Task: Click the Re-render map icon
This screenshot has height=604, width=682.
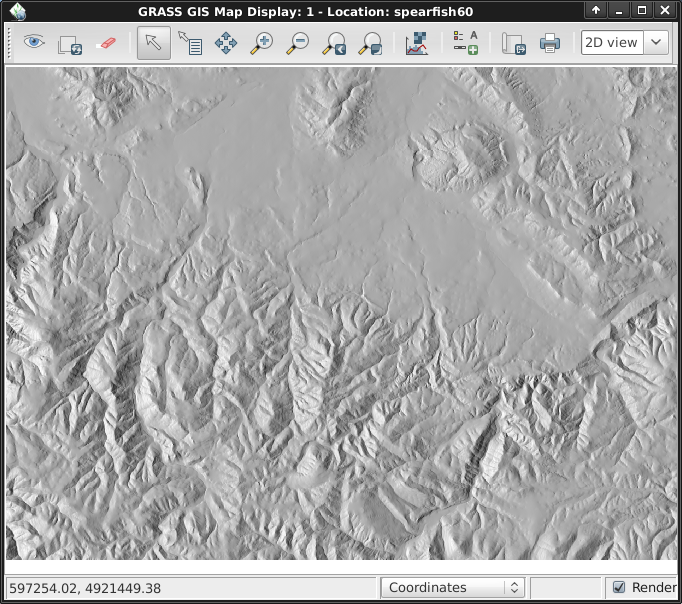Action: 70,43
